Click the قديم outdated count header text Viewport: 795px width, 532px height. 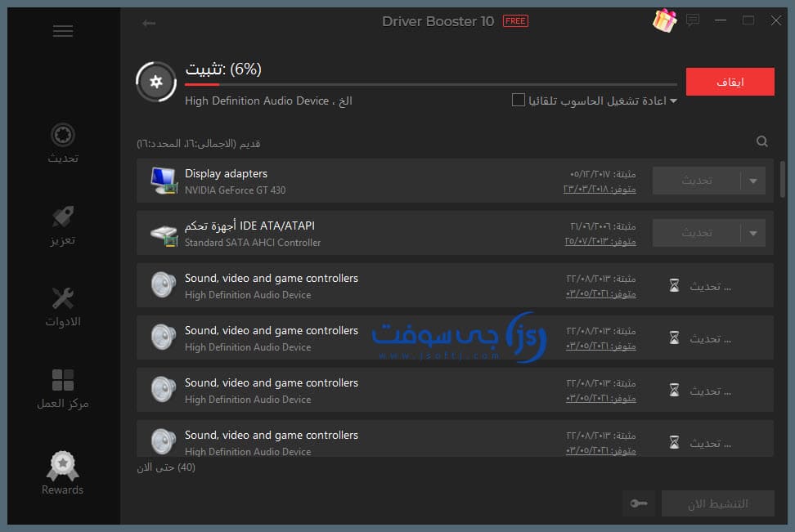[198, 144]
